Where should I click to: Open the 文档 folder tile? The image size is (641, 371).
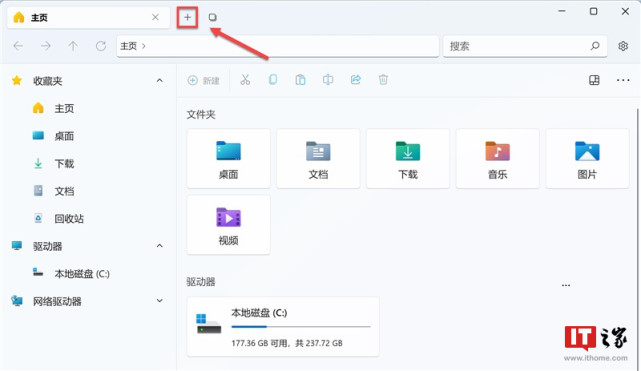pos(318,159)
